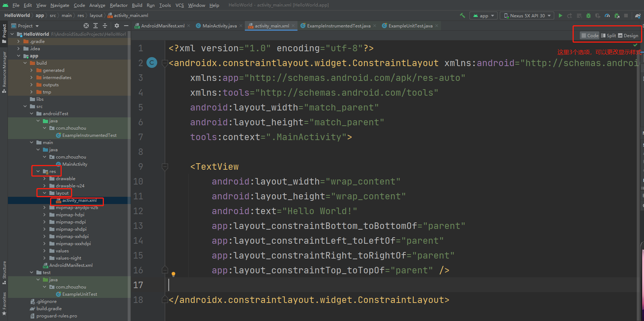This screenshot has width=644, height=321.
Task: Click Attach Debugger to Android Process icon
Action: click(x=617, y=16)
